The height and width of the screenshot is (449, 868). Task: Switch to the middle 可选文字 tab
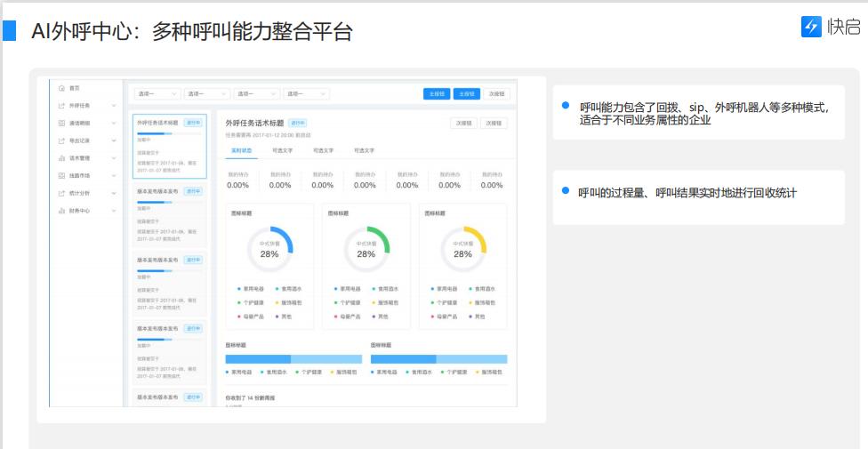324,150
